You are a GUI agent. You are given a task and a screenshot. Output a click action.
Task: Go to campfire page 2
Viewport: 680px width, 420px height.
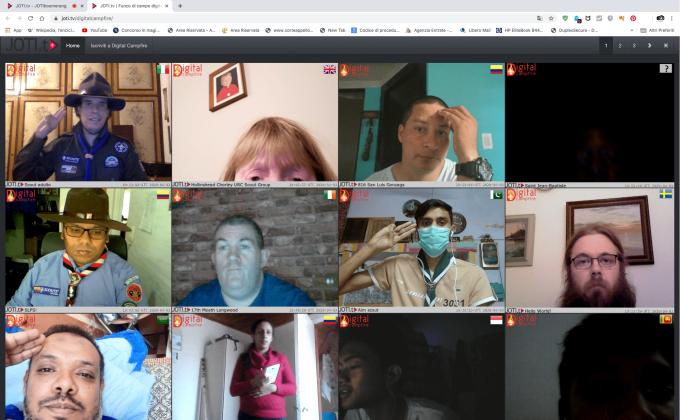[620, 46]
